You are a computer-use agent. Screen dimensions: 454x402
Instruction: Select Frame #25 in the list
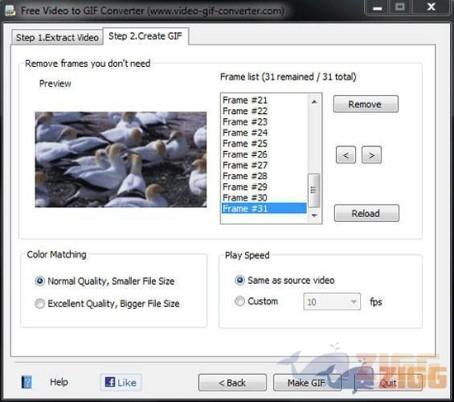click(264, 144)
